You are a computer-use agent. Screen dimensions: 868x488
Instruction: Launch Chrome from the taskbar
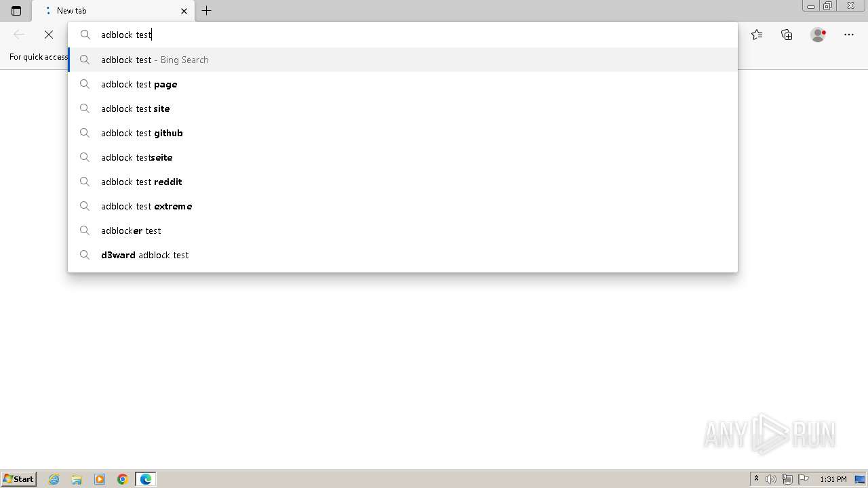point(123,479)
